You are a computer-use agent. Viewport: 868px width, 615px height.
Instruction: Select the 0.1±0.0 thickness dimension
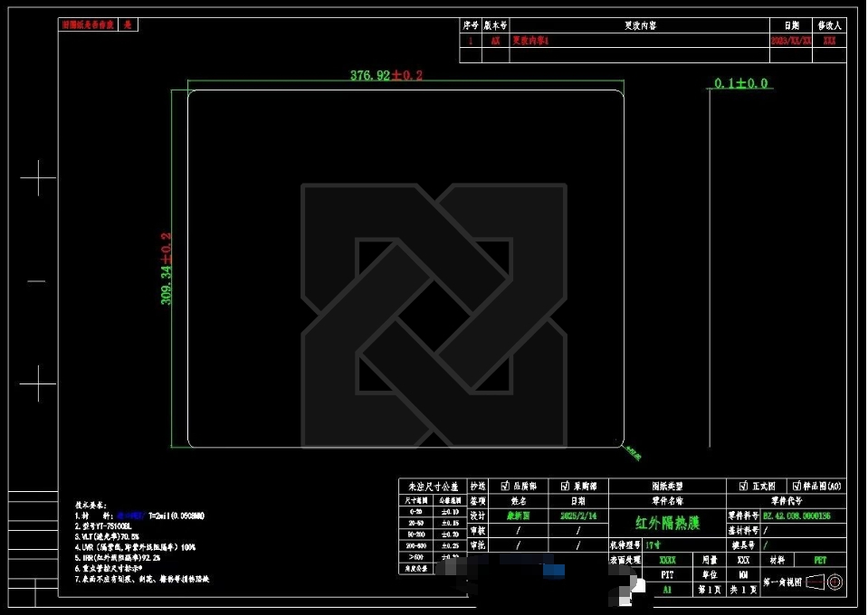pos(740,83)
